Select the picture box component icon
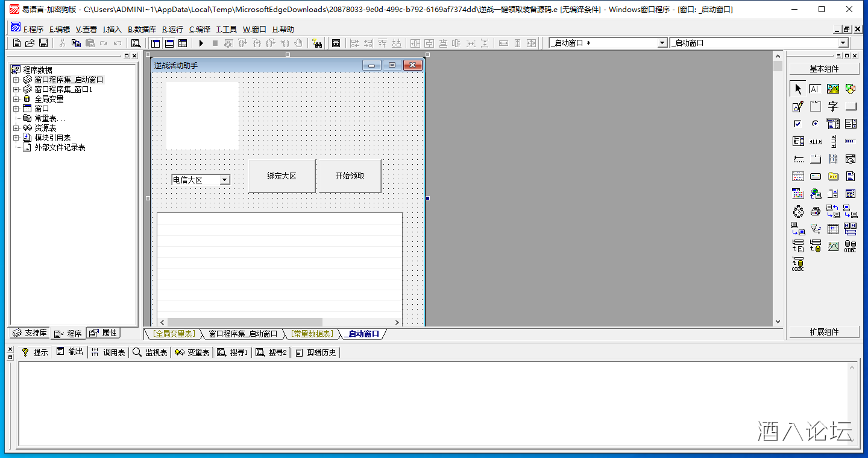868x458 pixels. pyautogui.click(x=833, y=89)
